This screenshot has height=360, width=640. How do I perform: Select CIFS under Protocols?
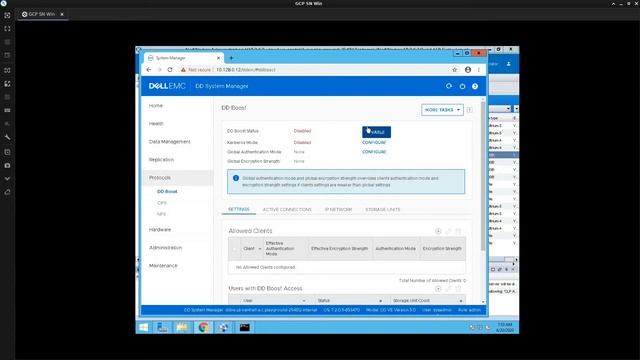coord(162,203)
